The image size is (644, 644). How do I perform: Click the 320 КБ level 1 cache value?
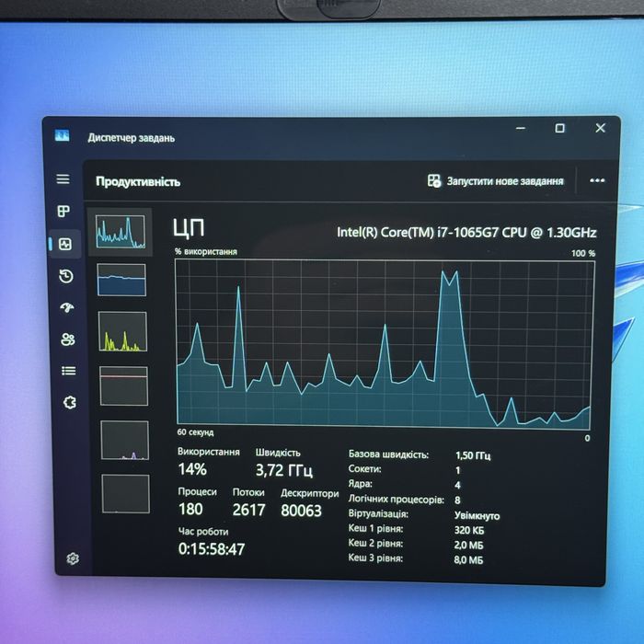[x=469, y=530]
